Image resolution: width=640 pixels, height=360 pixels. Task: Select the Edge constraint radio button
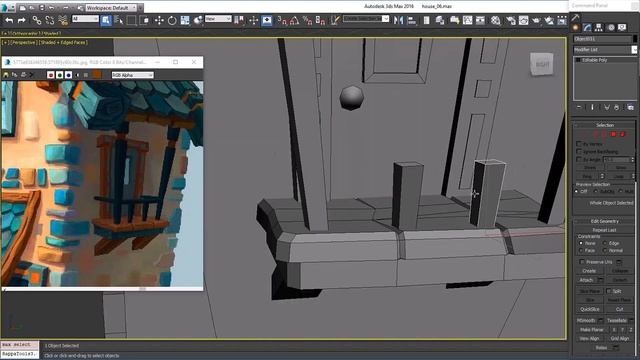(605, 243)
